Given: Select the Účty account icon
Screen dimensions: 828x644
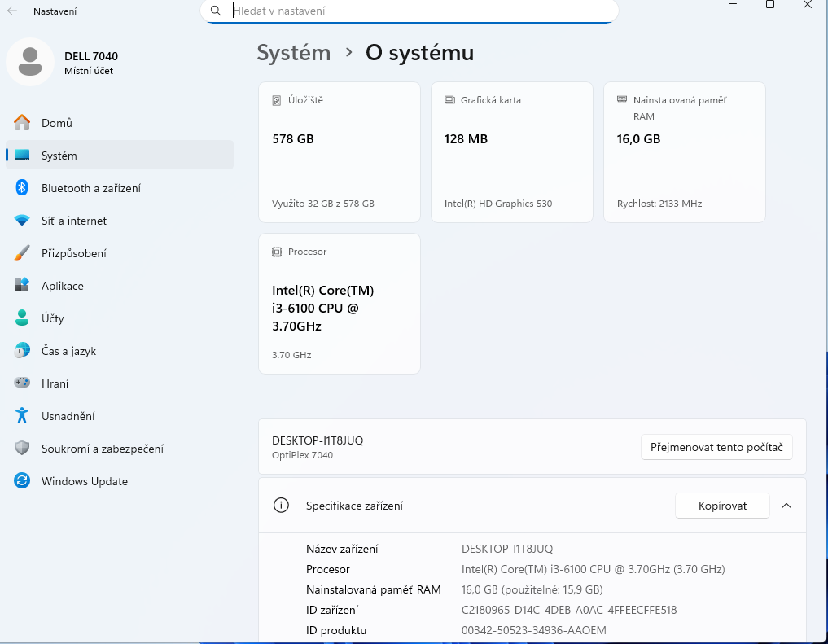Looking at the screenshot, I should coord(24,318).
